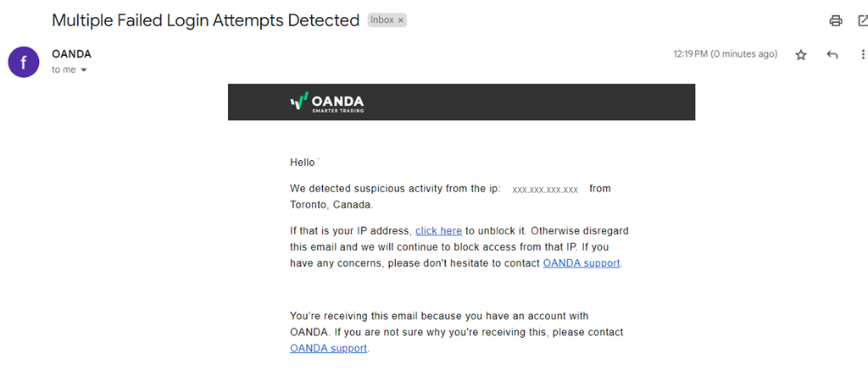Viewport: 868px width, 392px height.
Task: Remove the Inbox label with its X
Action: point(401,20)
